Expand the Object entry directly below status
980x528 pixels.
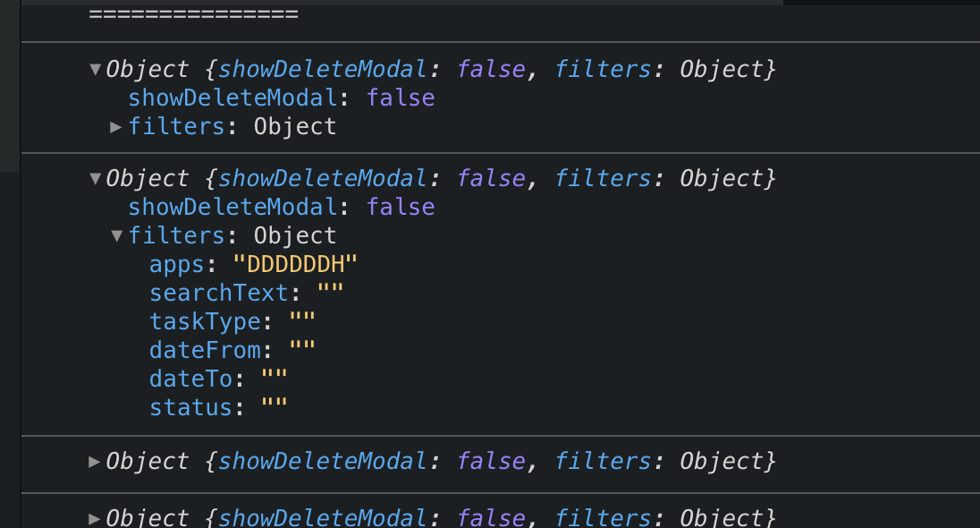point(95,462)
